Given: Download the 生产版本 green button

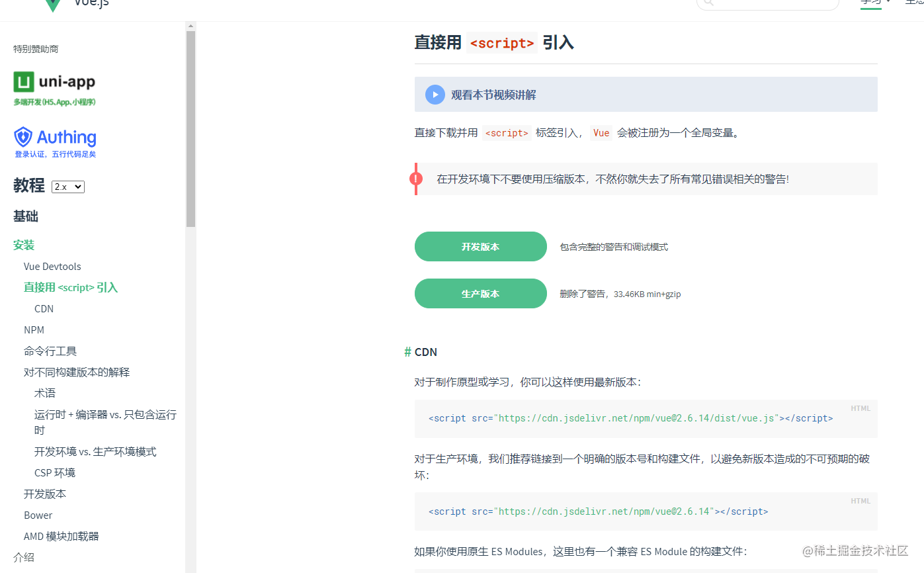Looking at the screenshot, I should pos(481,294).
